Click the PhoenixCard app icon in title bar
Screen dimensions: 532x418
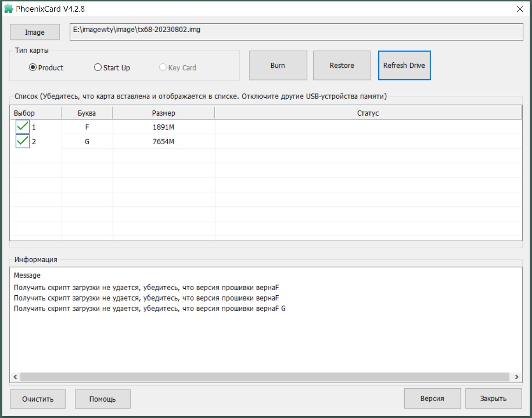coord(8,9)
